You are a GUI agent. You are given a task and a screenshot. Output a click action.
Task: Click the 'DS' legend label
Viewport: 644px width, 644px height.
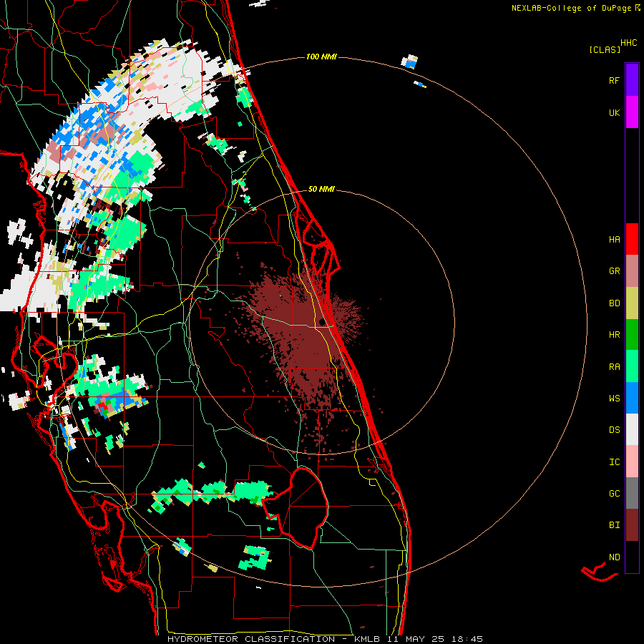(x=614, y=430)
